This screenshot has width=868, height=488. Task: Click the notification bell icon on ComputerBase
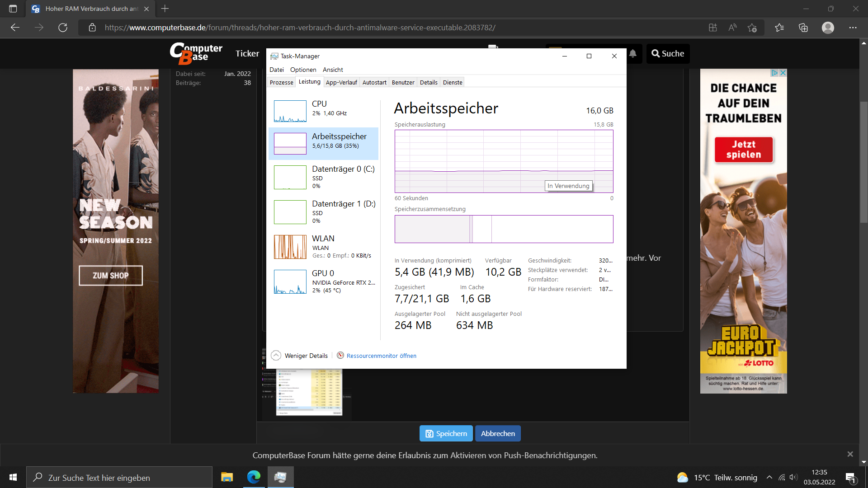(x=633, y=54)
